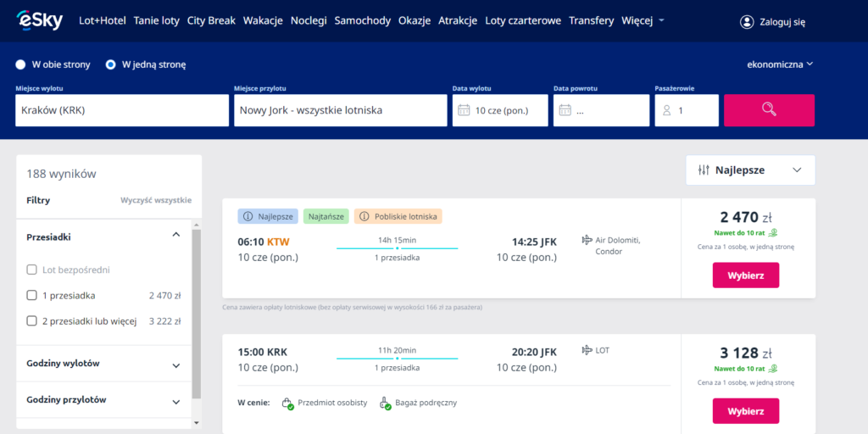The image size is (868, 434).
Task: Click the eSky logo
Action: point(39,20)
